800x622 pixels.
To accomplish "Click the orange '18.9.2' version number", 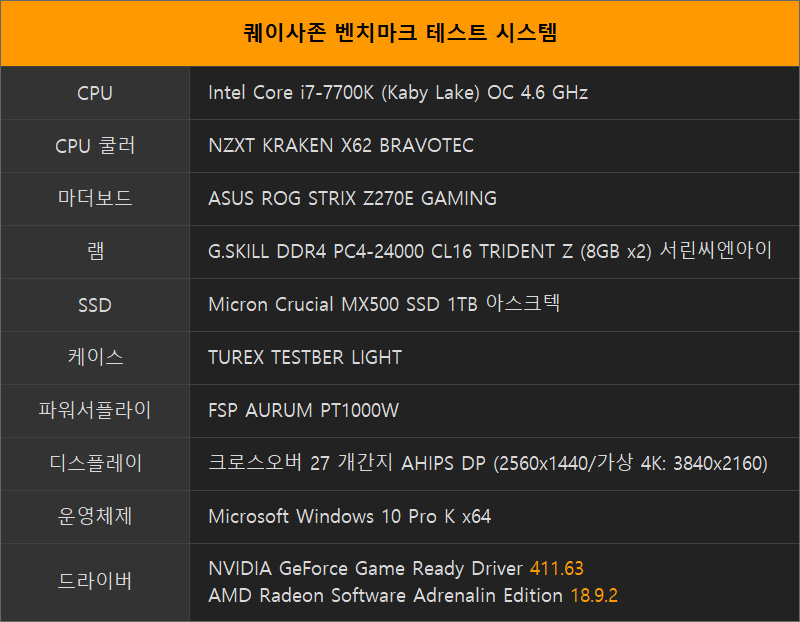I will click(x=594, y=595).
